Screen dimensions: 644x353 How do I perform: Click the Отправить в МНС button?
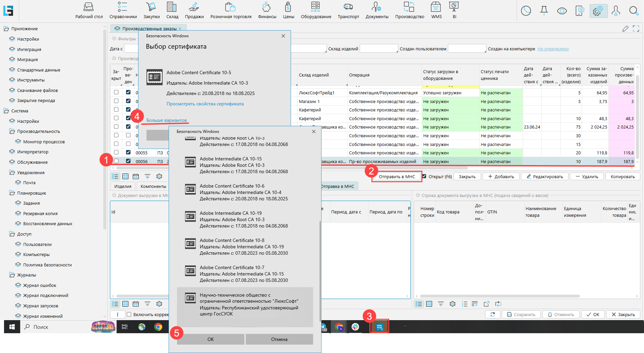397,177
